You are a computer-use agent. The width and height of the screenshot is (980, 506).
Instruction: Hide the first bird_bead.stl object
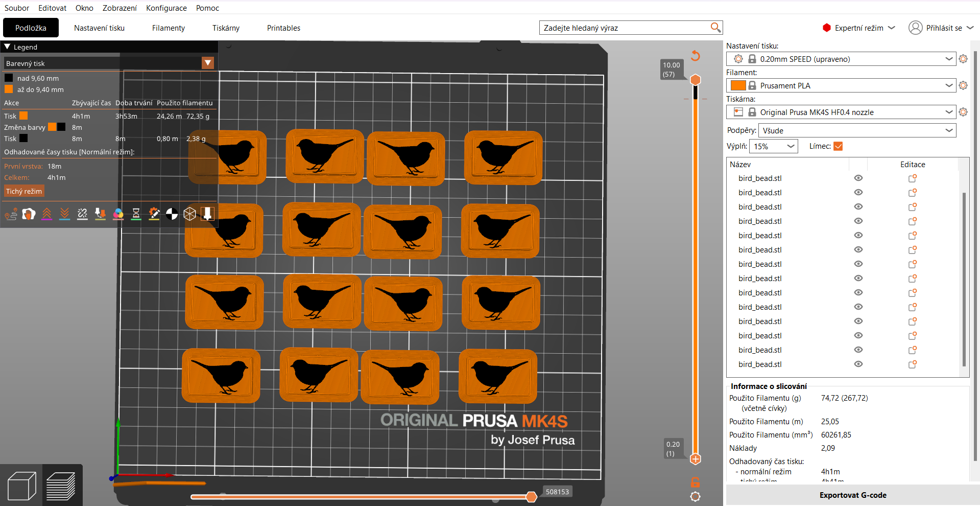[x=858, y=178]
